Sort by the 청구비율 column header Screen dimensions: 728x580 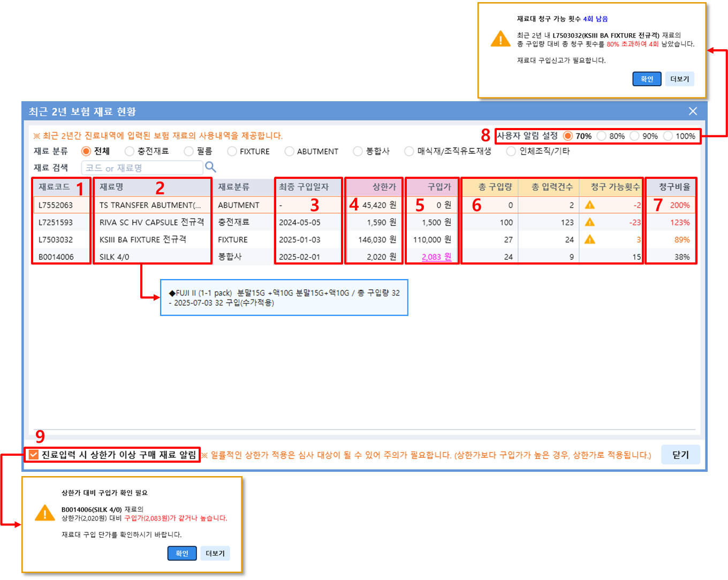point(674,187)
